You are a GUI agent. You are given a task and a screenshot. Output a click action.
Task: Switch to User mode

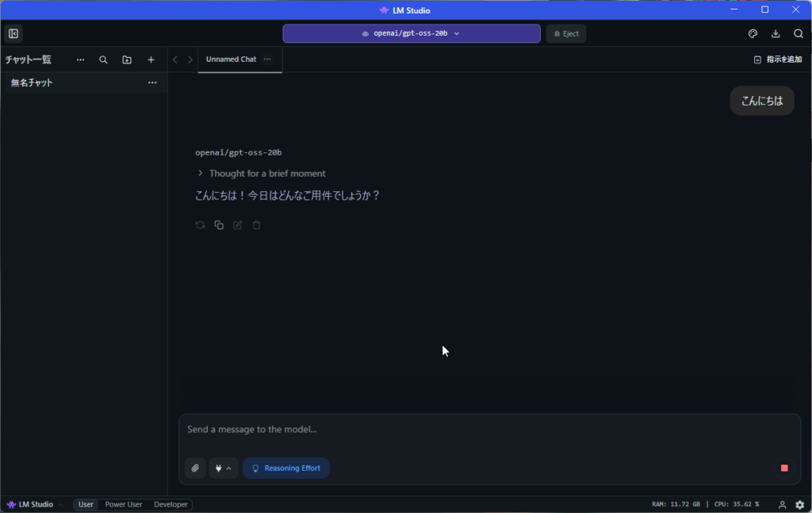tap(86, 504)
